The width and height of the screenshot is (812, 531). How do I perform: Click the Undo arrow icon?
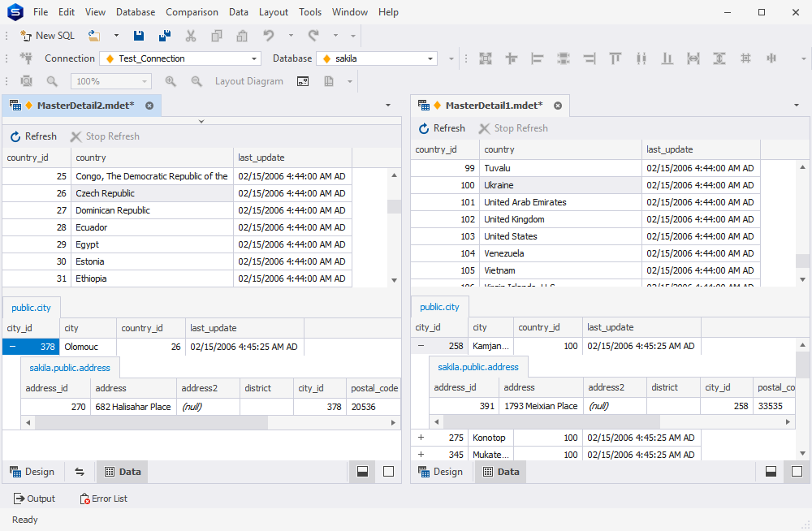268,36
